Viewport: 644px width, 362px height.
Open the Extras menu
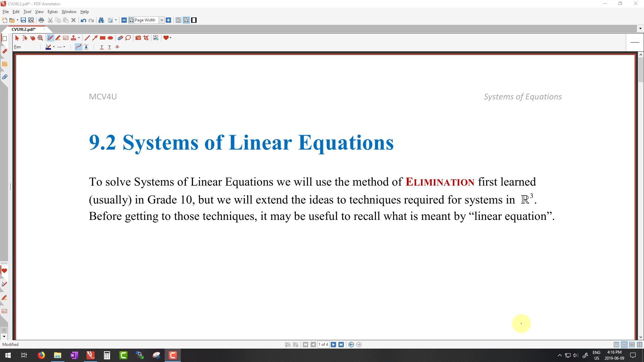tap(52, 12)
